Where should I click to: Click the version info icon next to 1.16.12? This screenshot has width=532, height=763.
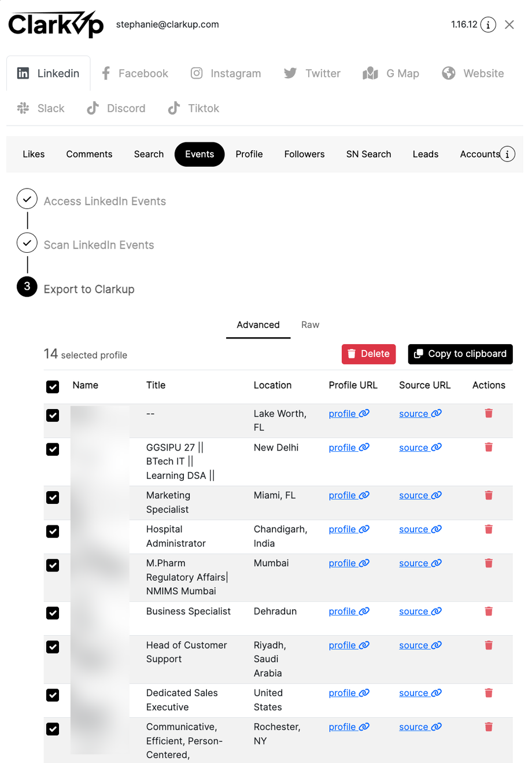coord(488,25)
